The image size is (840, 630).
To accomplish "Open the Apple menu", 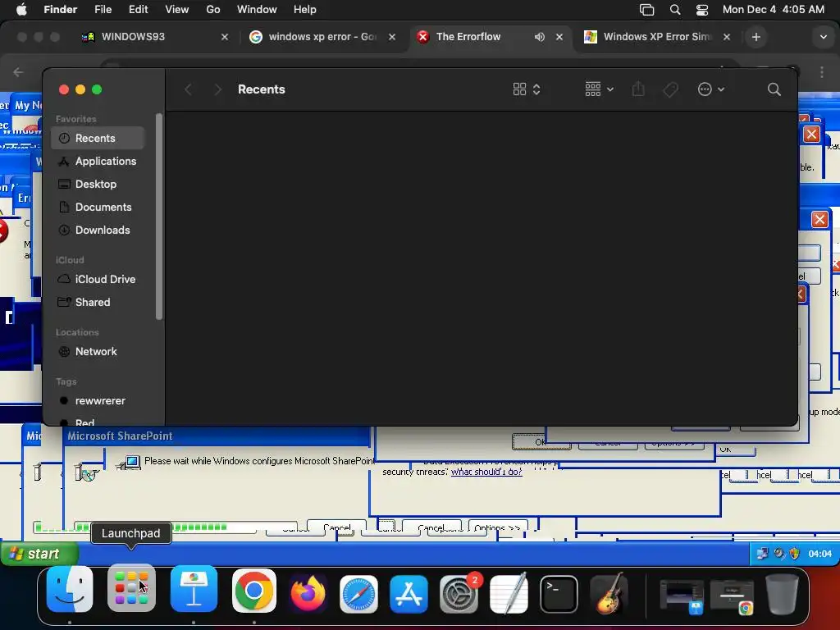I will pos(21,10).
